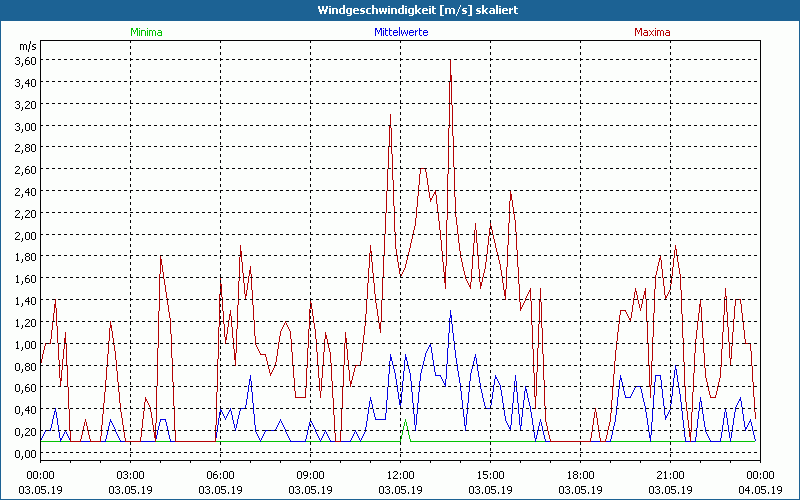Click the 15:00 time axis label
800x500 pixels.
(x=490, y=475)
